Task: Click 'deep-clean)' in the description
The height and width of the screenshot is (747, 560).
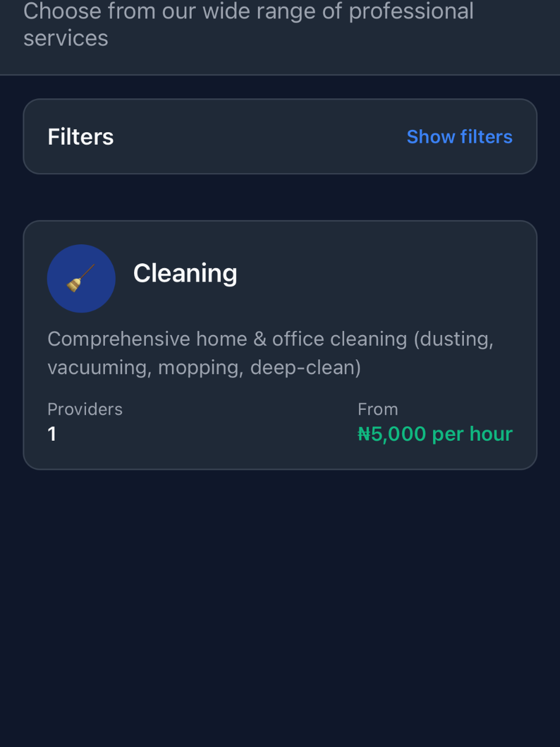Action: tap(305, 367)
